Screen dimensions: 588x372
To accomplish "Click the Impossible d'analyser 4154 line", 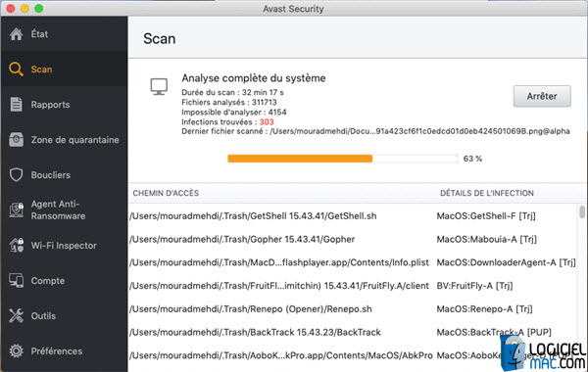I will [234, 112].
